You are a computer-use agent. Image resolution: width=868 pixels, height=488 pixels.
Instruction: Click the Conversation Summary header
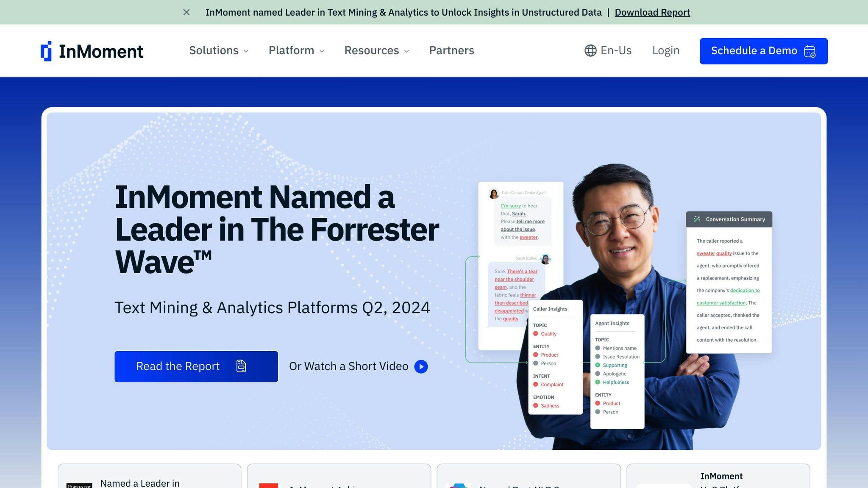point(729,219)
